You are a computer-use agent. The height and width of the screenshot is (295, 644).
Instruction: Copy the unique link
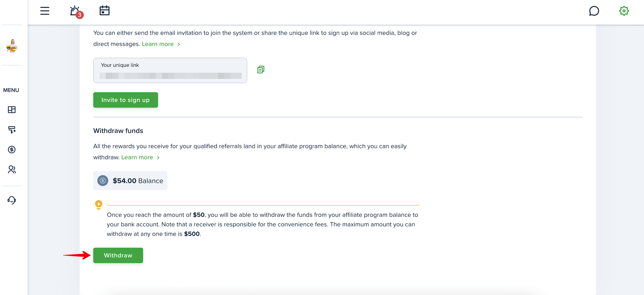coord(261,69)
